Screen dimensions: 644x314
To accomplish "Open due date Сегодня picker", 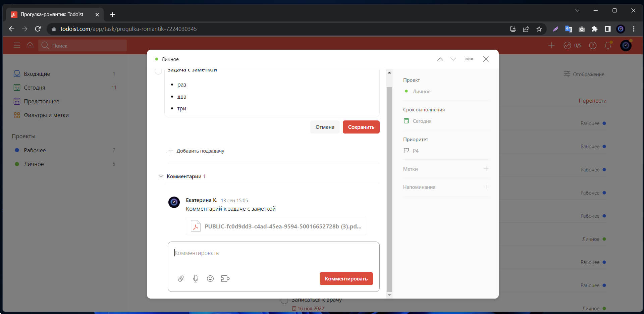I will pyautogui.click(x=418, y=121).
